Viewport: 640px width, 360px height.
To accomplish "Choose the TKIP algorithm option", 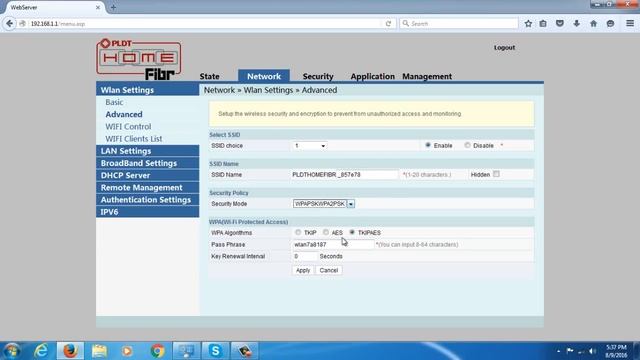I will (298, 232).
